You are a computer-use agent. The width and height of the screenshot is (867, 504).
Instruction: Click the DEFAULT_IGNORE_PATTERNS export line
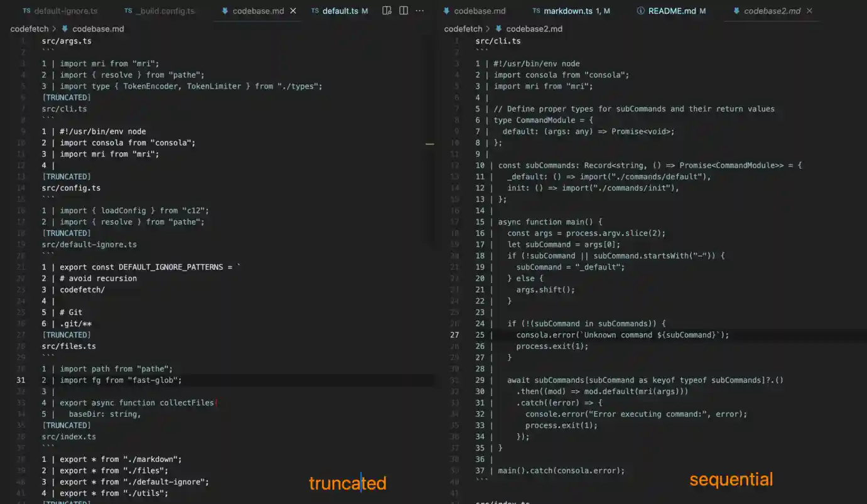tap(141, 267)
